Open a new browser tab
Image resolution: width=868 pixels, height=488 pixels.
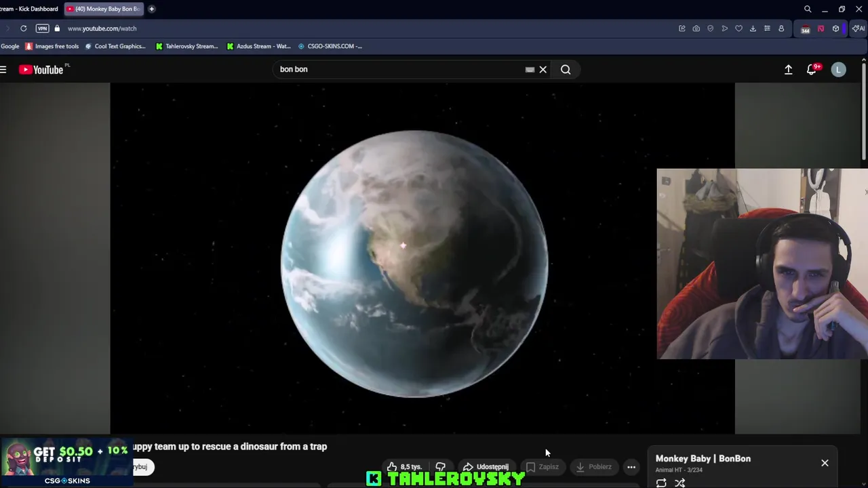click(x=151, y=9)
